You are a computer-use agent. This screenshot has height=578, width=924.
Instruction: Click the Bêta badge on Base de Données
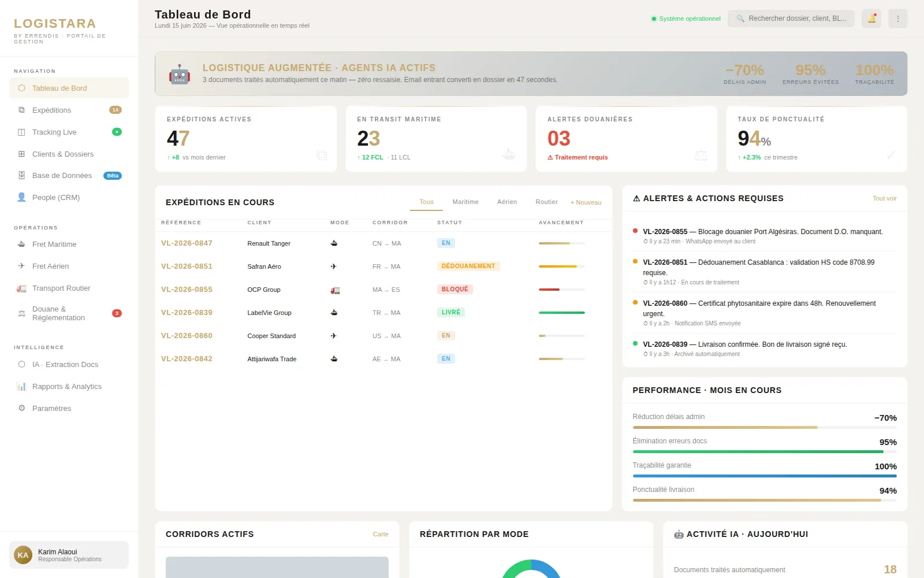pyautogui.click(x=113, y=176)
